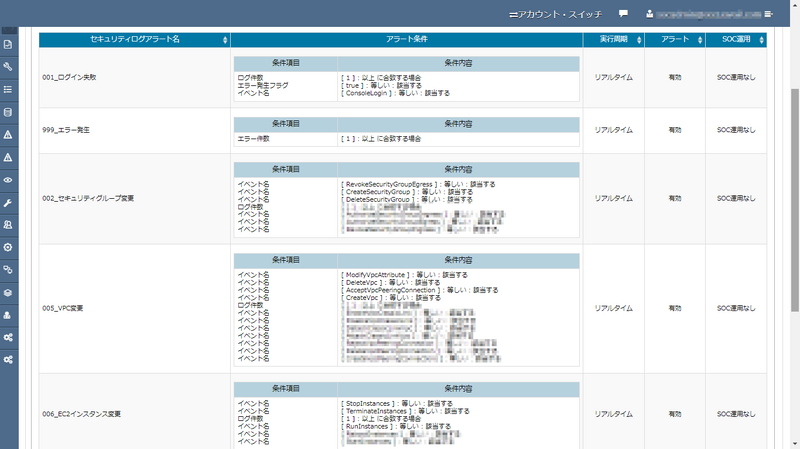
Task: Click the eye icon in the sidebar
Action: tap(8, 179)
